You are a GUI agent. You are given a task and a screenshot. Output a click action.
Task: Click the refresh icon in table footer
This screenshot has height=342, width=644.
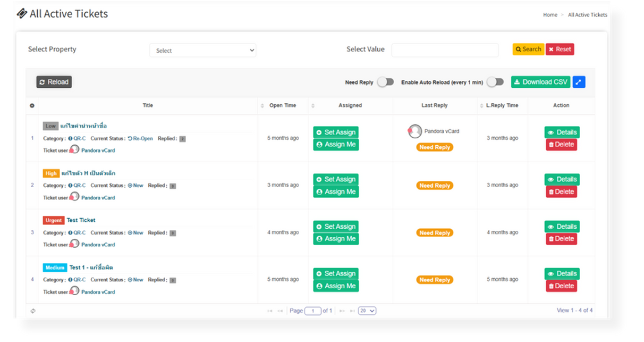click(33, 311)
